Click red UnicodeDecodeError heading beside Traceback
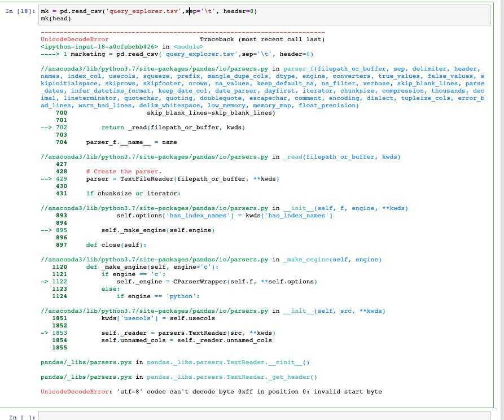The image size is (504, 420). click(x=74, y=40)
